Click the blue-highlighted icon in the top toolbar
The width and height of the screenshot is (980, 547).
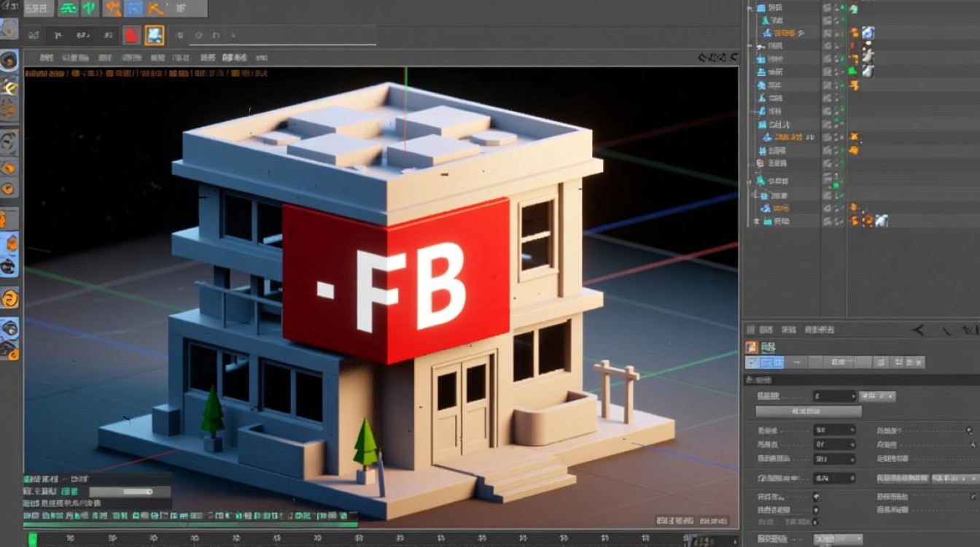click(x=134, y=9)
